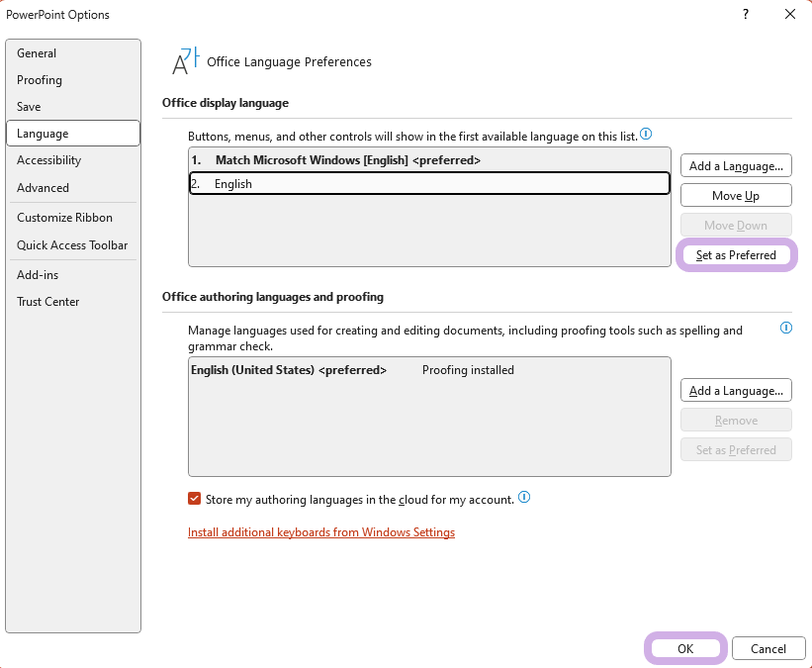Uncheck Store my authoring languages in the cloud

point(195,499)
